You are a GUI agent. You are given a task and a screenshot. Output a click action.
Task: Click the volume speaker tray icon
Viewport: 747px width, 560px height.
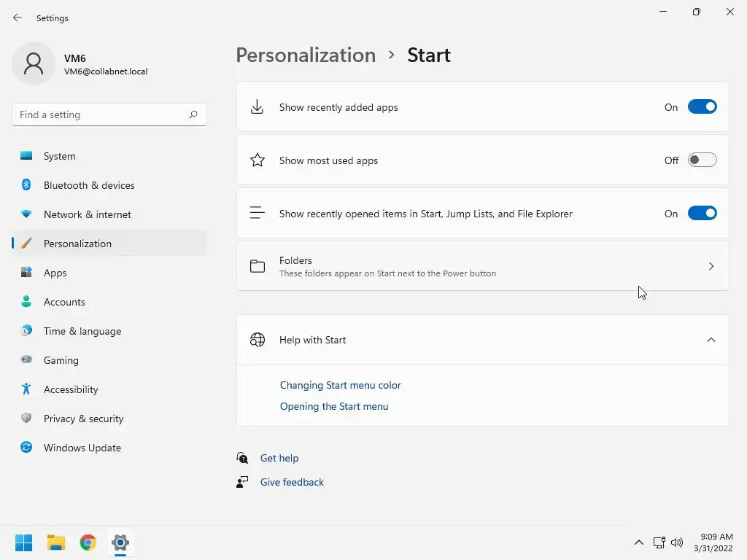(x=677, y=542)
